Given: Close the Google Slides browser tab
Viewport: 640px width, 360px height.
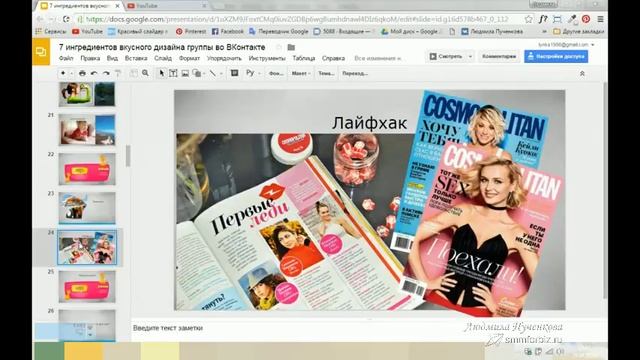Looking at the screenshot, I should (118, 6).
